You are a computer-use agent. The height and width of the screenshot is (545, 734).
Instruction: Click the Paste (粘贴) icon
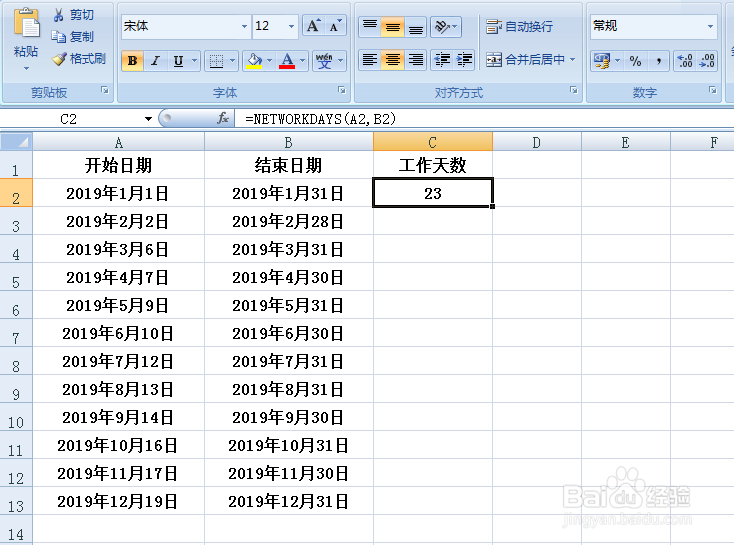(x=26, y=23)
